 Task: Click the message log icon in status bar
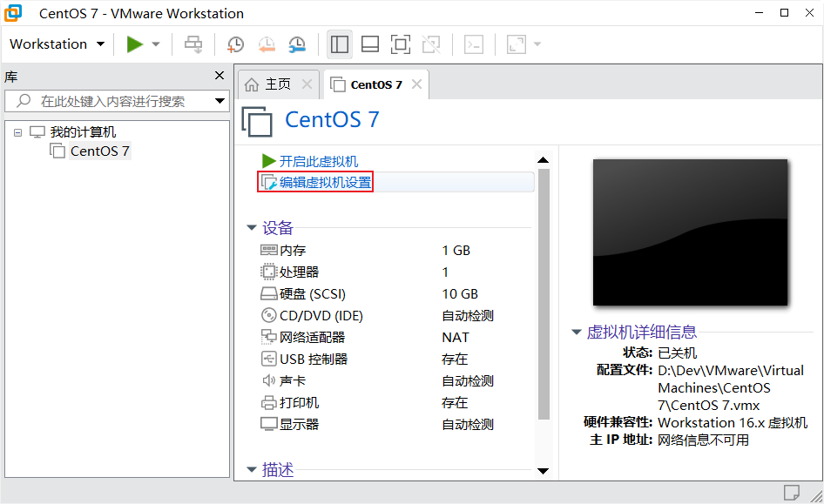(x=792, y=493)
